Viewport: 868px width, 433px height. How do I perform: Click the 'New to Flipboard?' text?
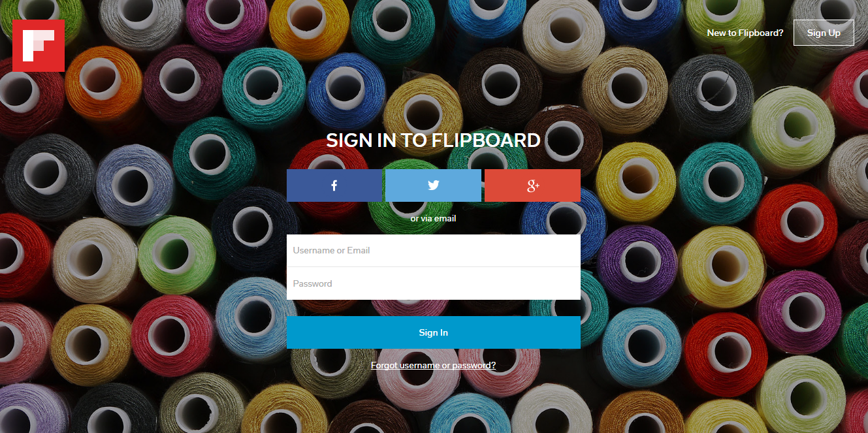point(745,33)
